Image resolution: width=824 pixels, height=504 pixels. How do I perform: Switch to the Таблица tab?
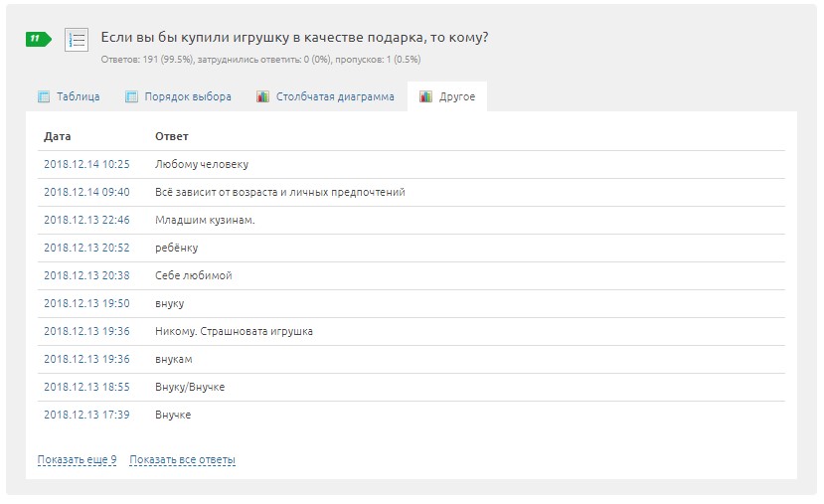point(69,96)
